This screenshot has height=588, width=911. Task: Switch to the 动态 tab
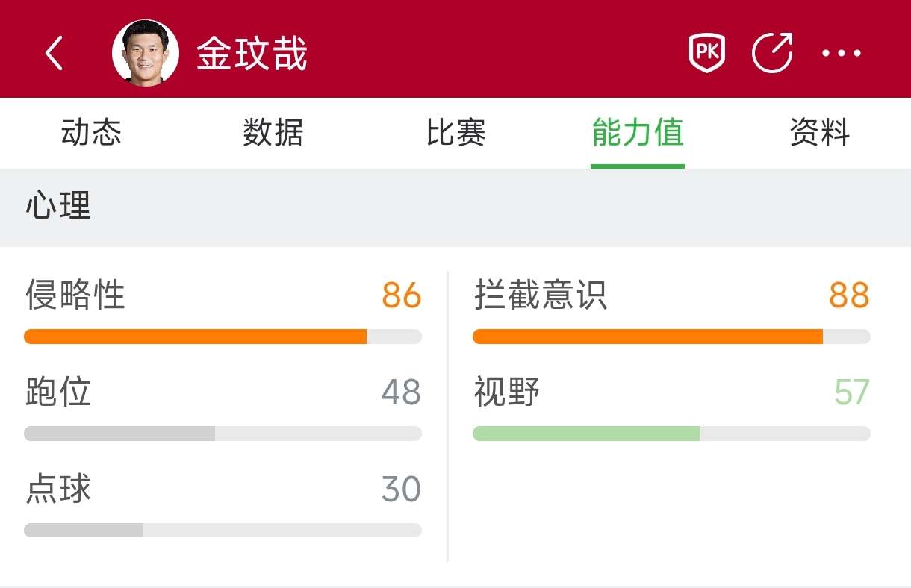[91, 134]
